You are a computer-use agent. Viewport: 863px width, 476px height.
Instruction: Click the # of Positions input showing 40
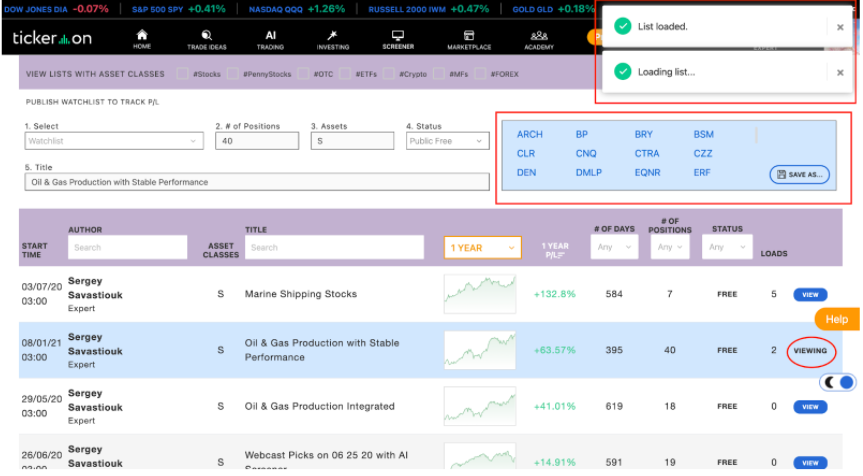click(x=257, y=141)
